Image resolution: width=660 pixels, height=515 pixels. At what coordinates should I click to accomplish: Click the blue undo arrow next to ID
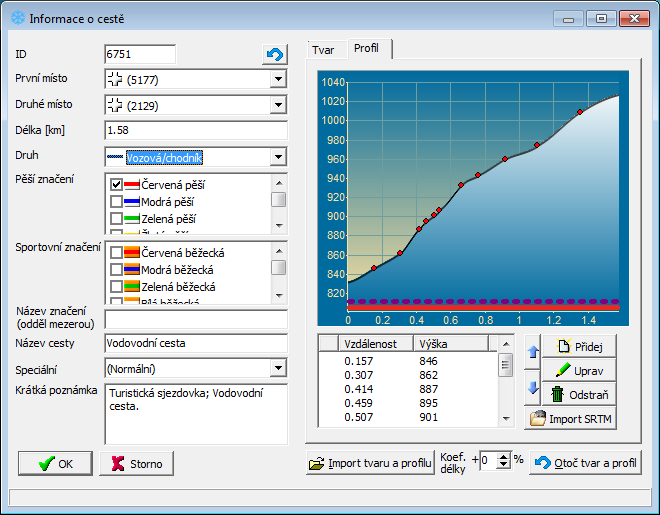tap(274, 55)
